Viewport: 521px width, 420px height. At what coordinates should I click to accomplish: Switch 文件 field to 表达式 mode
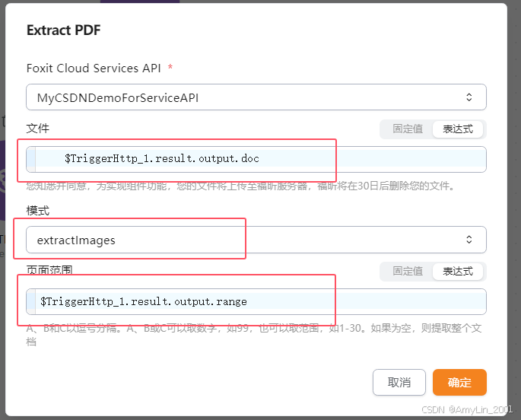coord(458,129)
